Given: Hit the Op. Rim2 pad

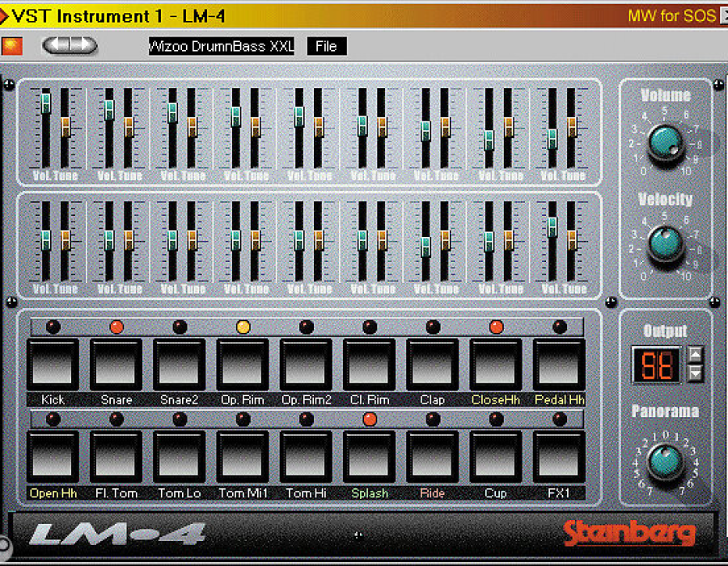Looking at the screenshot, I should pyautogui.click(x=306, y=364).
